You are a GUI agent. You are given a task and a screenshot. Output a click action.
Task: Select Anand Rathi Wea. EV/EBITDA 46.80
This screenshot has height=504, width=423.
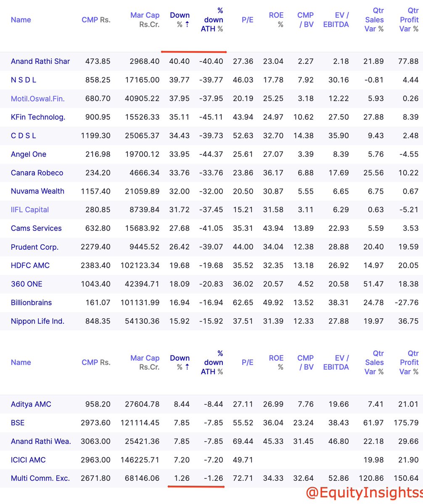[338, 442]
